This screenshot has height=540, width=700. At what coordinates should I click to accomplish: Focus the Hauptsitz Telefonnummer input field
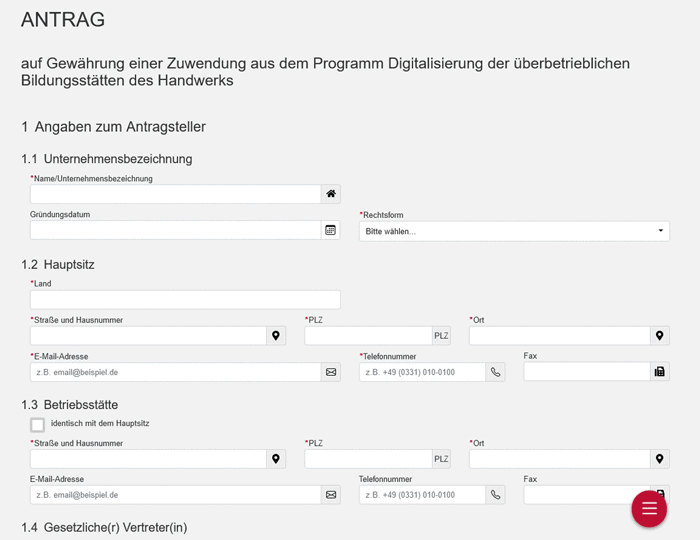pyautogui.click(x=422, y=372)
